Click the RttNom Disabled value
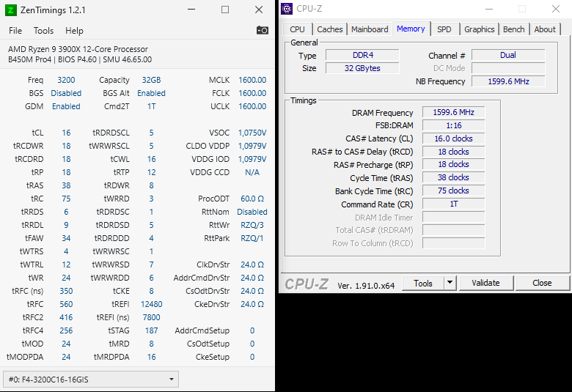 tap(252, 212)
